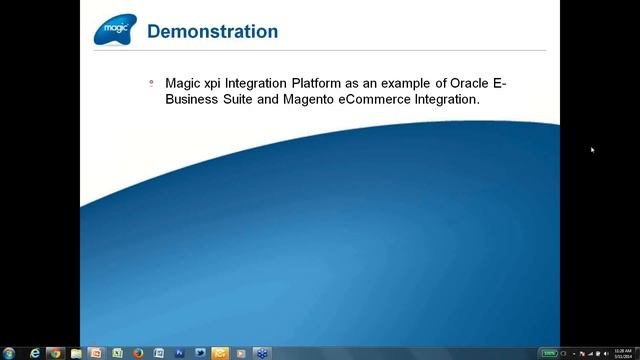
Task: Launch Internet Explorer from taskbar
Action: coord(35,353)
